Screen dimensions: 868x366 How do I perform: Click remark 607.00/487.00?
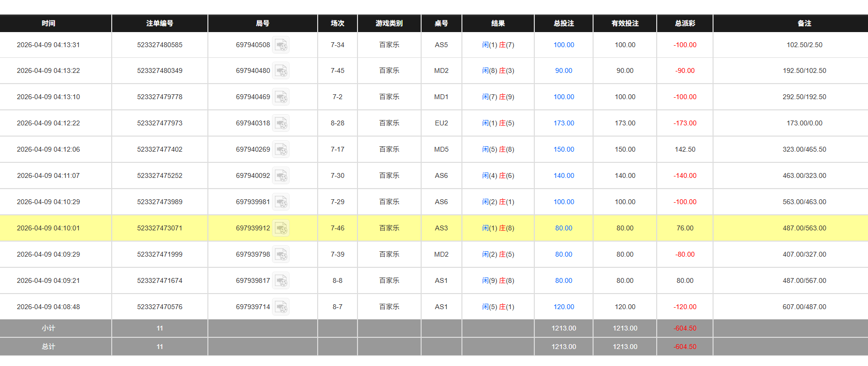804,307
